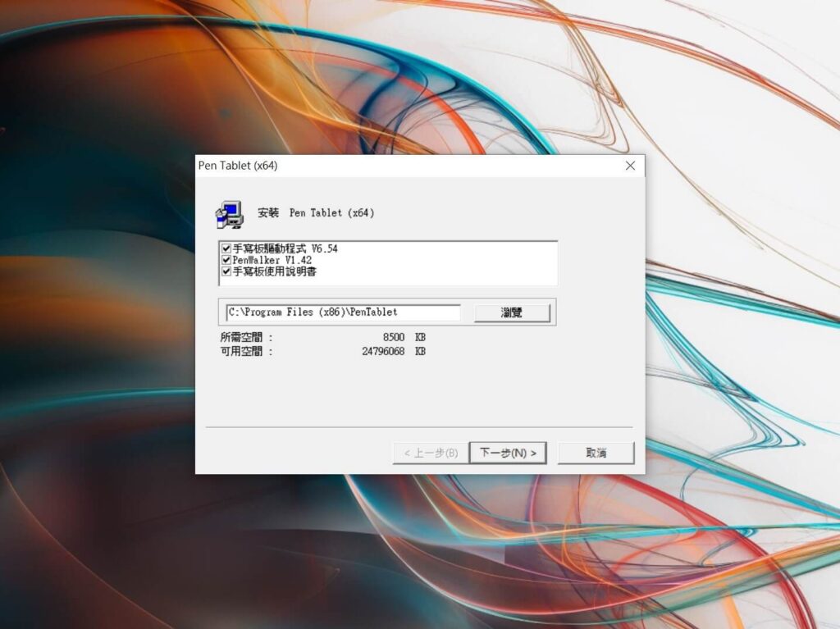Click the 8500 required space value
This screenshot has width=840, height=629.
point(393,338)
